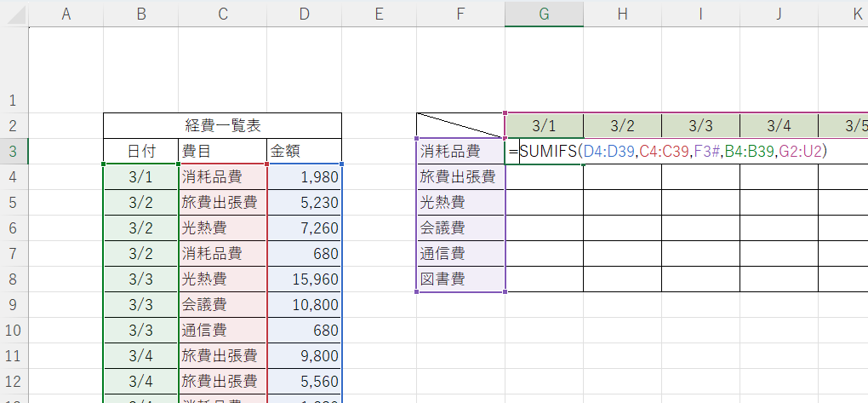This screenshot has width=868, height=403.
Task: Select the 図書費 cell in column F
Action: tap(460, 279)
